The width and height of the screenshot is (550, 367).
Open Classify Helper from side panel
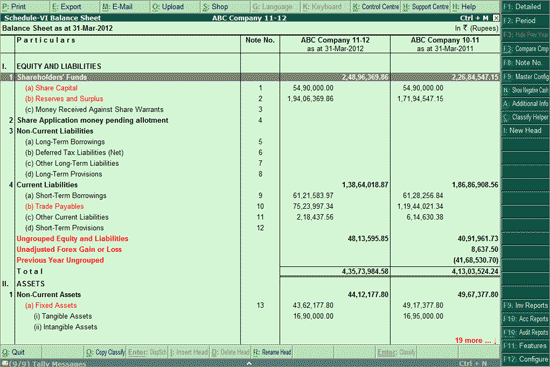click(x=525, y=117)
